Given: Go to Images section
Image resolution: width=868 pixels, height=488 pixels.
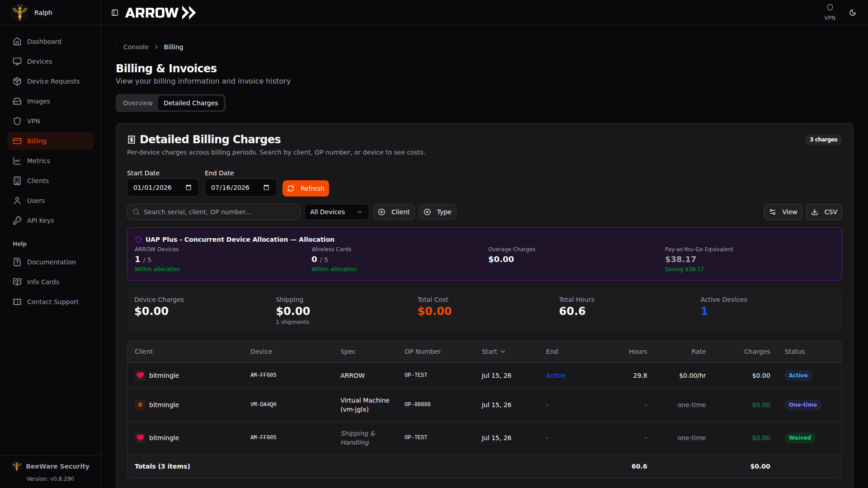Looking at the screenshot, I should [x=50, y=101].
